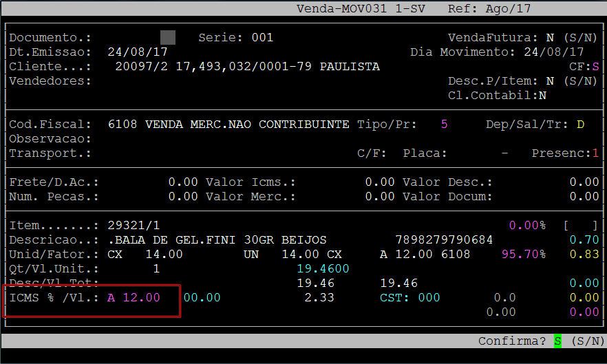Click the Presenc value 1
This screenshot has height=364, width=607.
[595, 153]
